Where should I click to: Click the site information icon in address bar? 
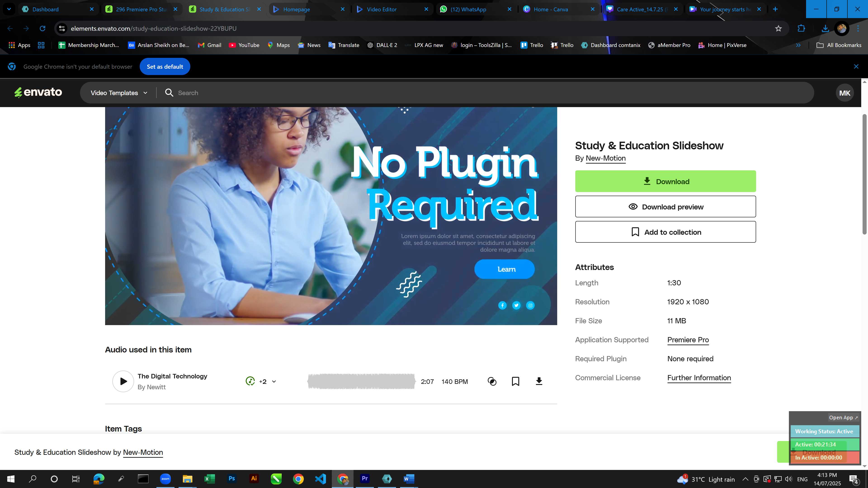(x=62, y=28)
